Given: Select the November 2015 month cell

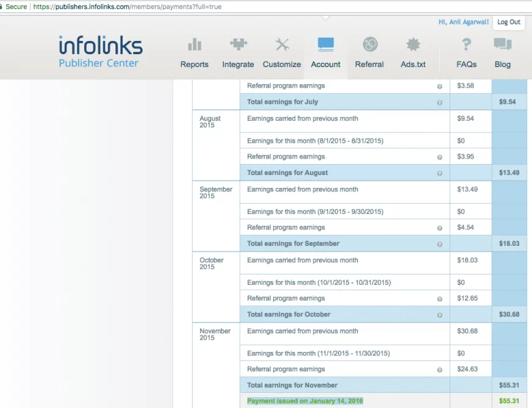Looking at the screenshot, I should click(216, 365).
